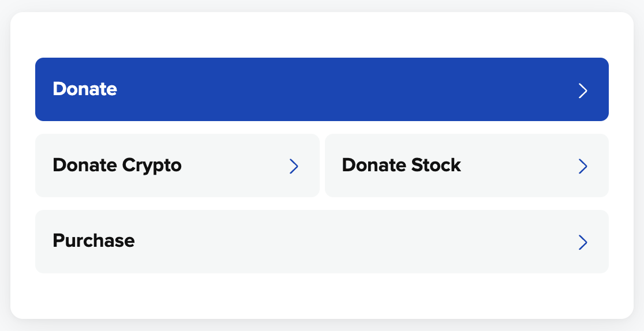This screenshot has height=331, width=644.
Task: Expand the crypto donation option via chevron
Action: 294,167
